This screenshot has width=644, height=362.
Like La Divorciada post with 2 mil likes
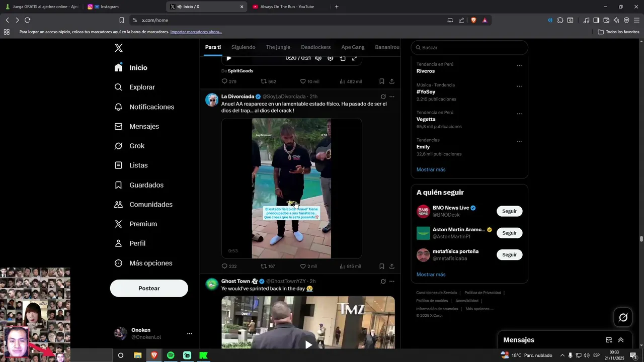[308, 266]
